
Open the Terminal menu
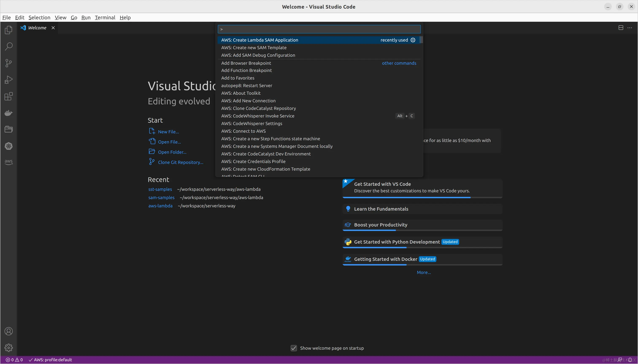click(x=105, y=18)
